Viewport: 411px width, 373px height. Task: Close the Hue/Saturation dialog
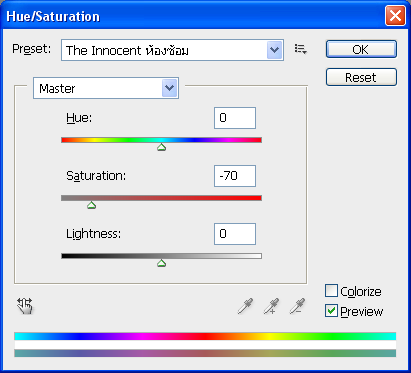(395, 16)
